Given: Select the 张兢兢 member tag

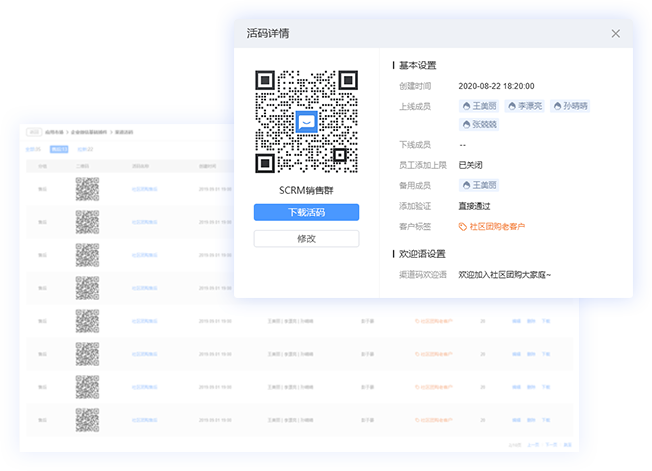Looking at the screenshot, I should tap(479, 124).
